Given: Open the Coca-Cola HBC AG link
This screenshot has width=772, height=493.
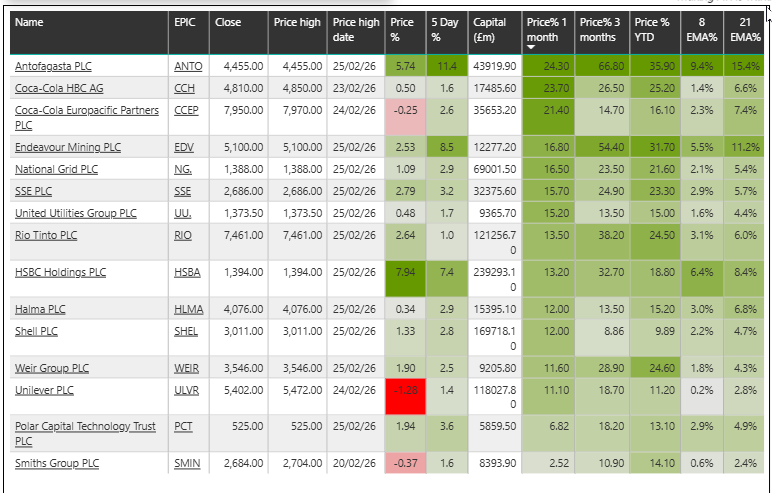Looking at the screenshot, I should tap(59, 89).
